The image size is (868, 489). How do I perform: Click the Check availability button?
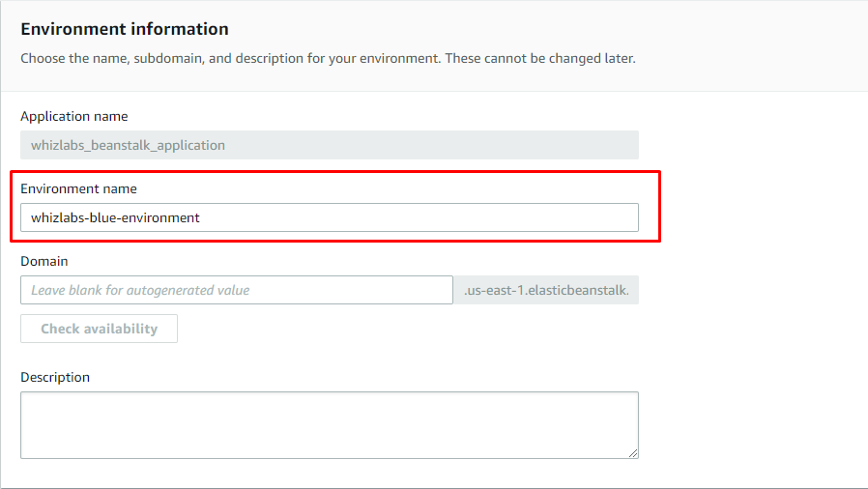coord(100,329)
